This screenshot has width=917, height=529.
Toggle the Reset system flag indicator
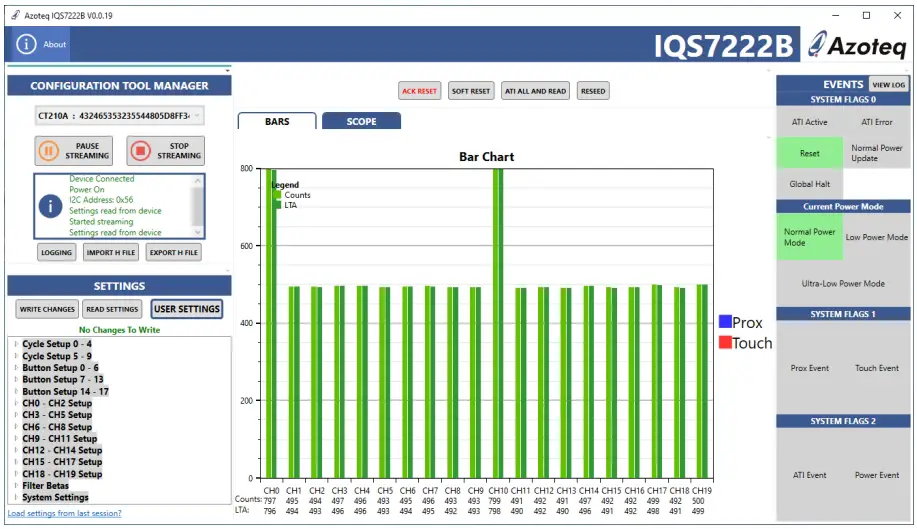tap(809, 153)
